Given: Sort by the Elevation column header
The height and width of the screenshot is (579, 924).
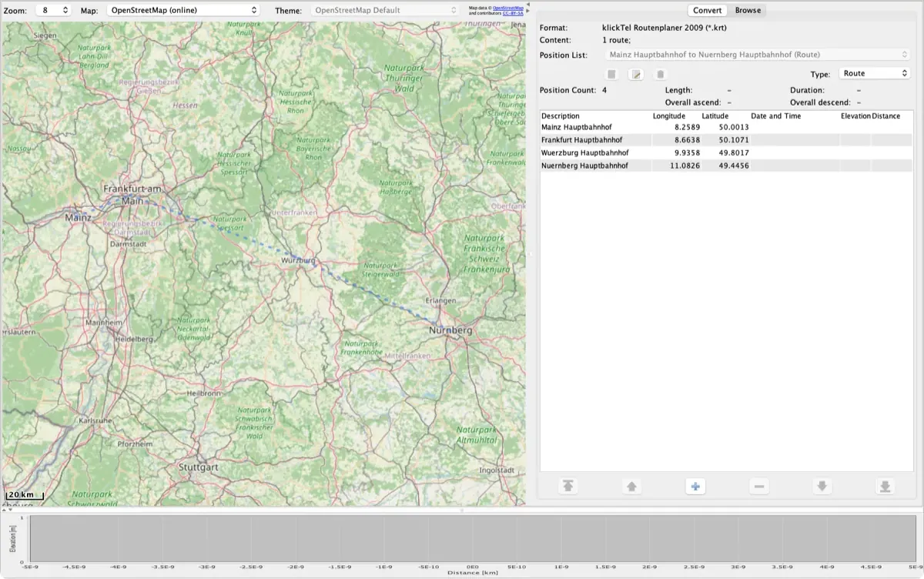Looking at the screenshot, I should click(x=855, y=115).
